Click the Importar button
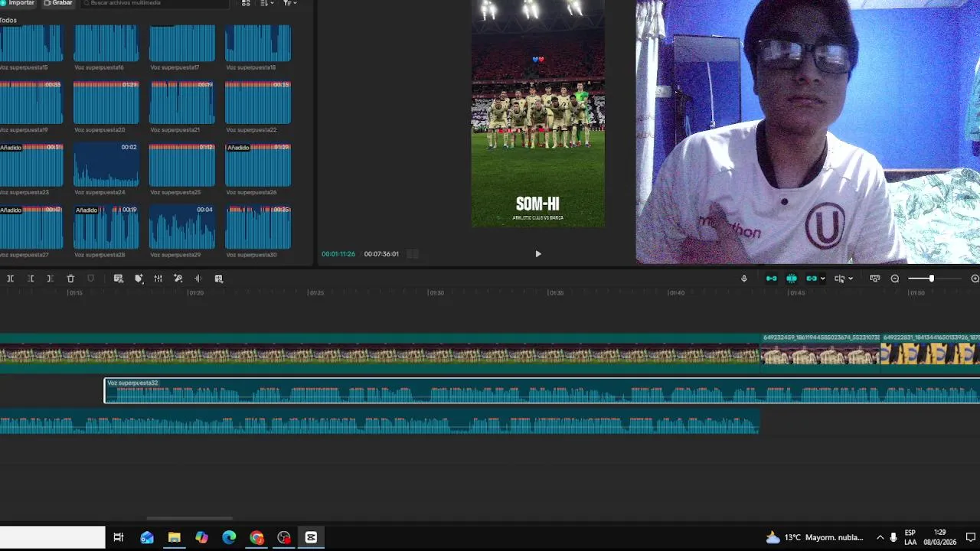 [x=18, y=3]
